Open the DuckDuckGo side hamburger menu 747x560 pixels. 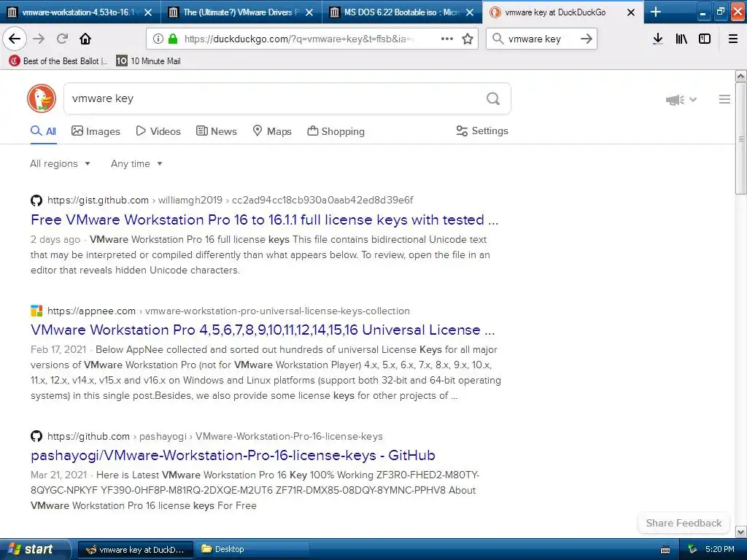(724, 99)
